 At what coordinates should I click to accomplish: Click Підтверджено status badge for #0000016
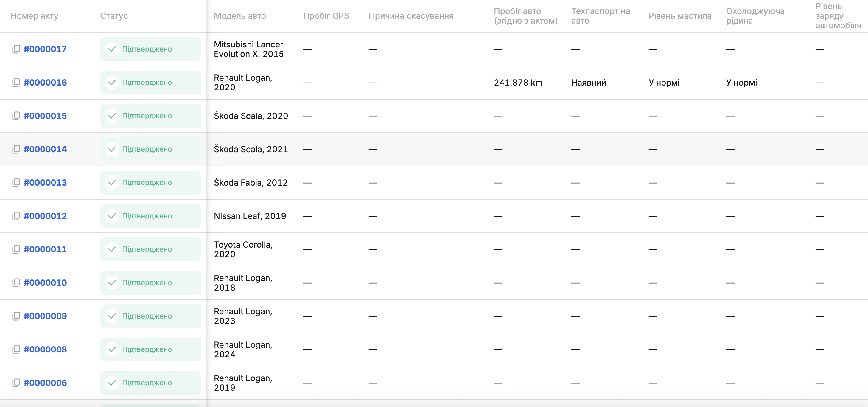[151, 83]
